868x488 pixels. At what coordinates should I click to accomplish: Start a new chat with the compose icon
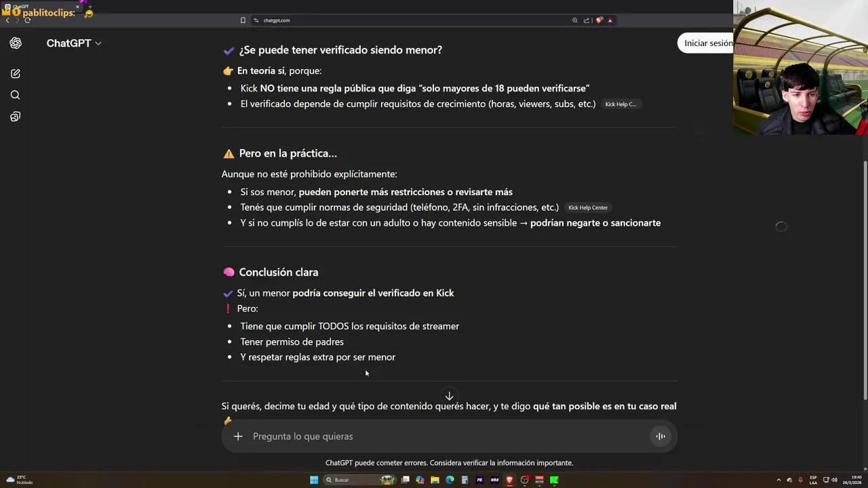pos(16,73)
